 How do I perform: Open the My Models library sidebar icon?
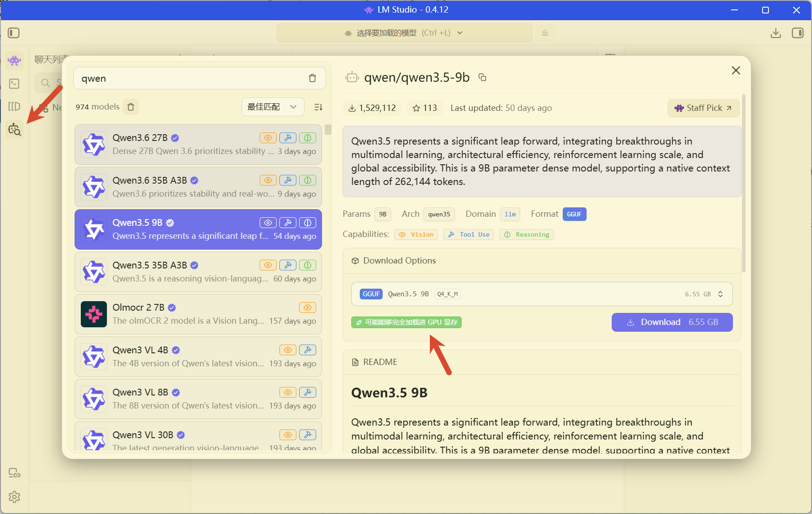click(x=14, y=106)
